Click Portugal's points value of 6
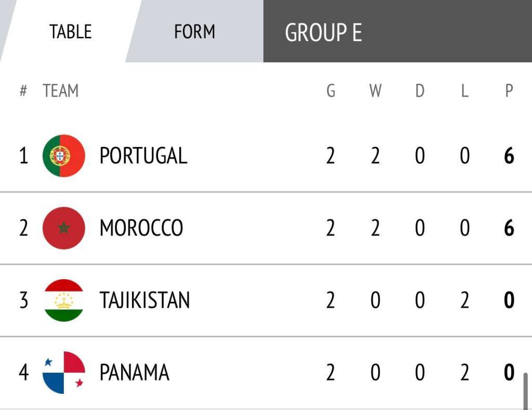 coord(509,156)
